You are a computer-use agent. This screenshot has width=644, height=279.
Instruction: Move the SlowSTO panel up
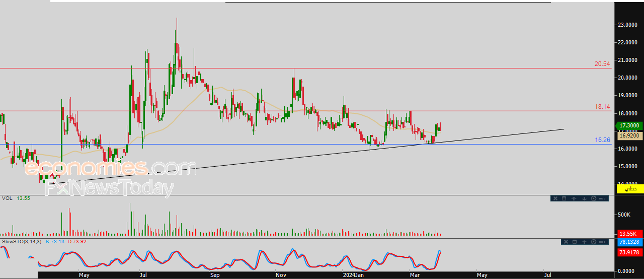pos(584,242)
